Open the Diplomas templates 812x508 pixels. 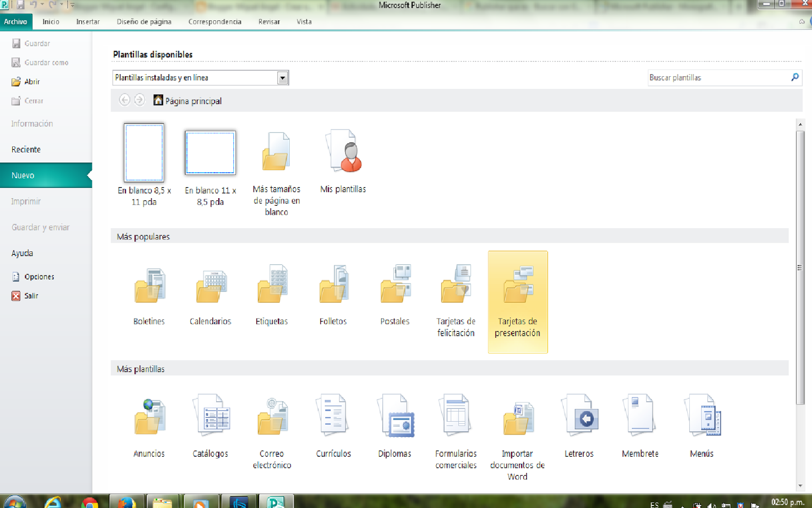click(x=395, y=427)
